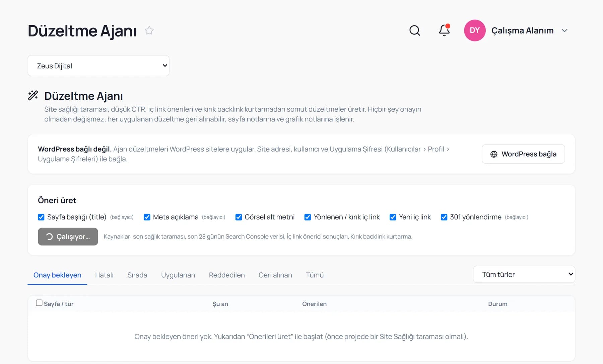The width and height of the screenshot is (603, 364).
Task: Uncheck Meta açıklama checkbox
Action: 147,217
